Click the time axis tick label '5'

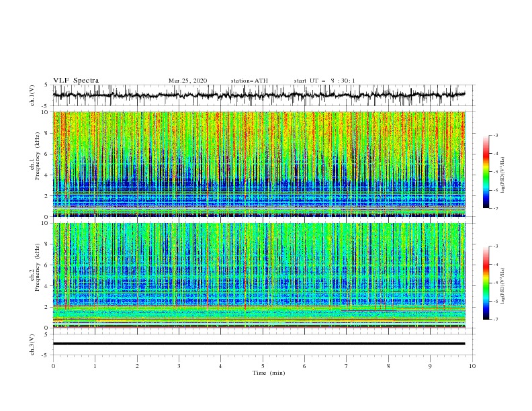[263, 366]
